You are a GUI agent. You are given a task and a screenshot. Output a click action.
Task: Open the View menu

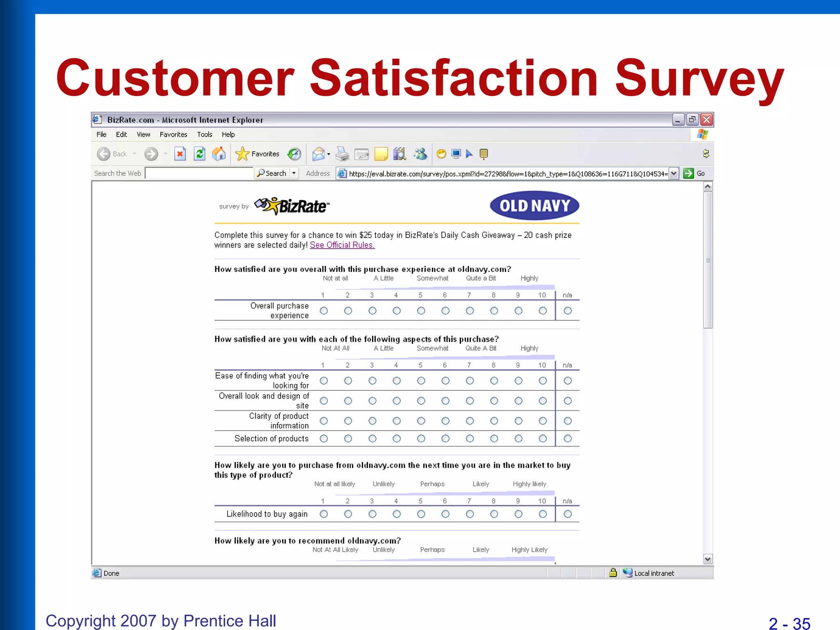pos(144,135)
